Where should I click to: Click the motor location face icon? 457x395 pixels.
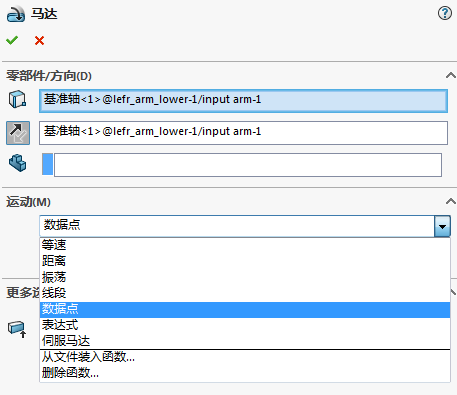pos(17,99)
